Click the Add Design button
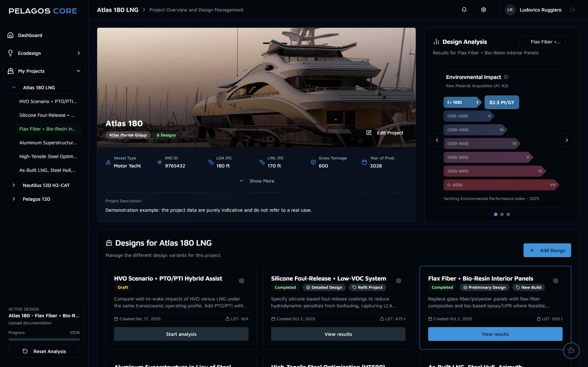The image size is (588, 367). [x=547, y=250]
